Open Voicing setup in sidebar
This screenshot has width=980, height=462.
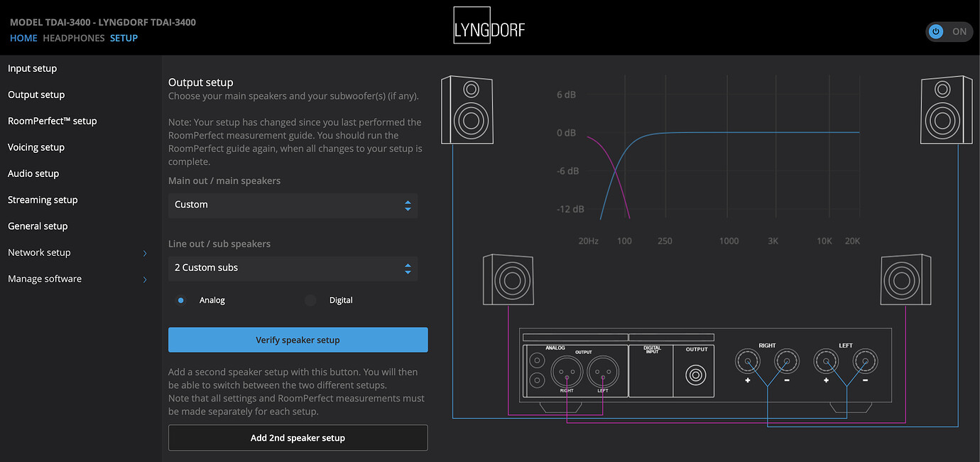[36, 147]
